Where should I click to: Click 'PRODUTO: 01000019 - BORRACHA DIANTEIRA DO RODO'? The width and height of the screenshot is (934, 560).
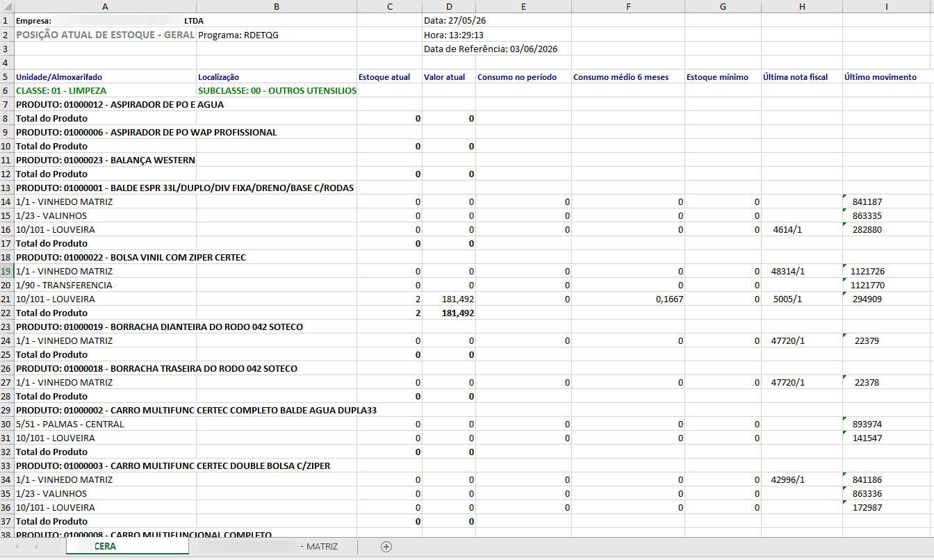[159, 327]
